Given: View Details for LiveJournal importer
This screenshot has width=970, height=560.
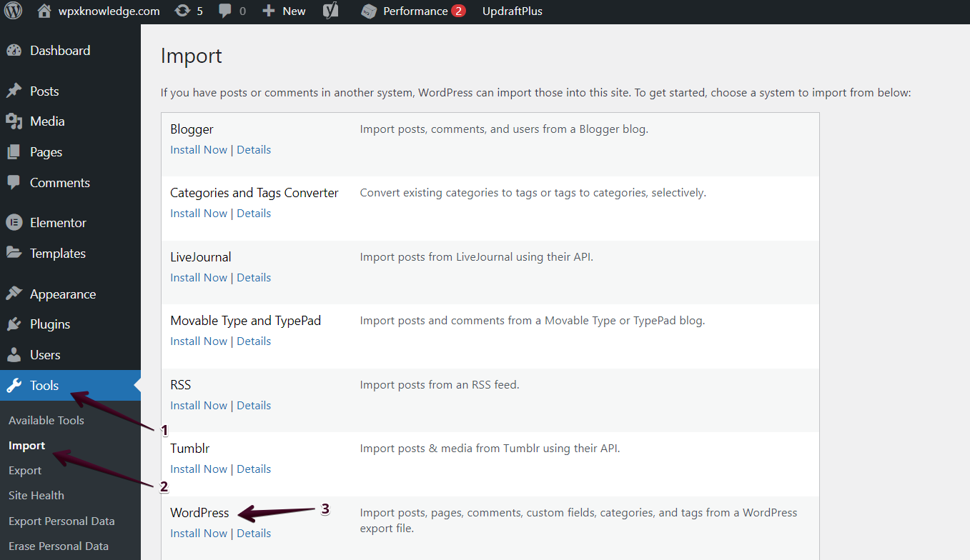Looking at the screenshot, I should (x=254, y=278).
